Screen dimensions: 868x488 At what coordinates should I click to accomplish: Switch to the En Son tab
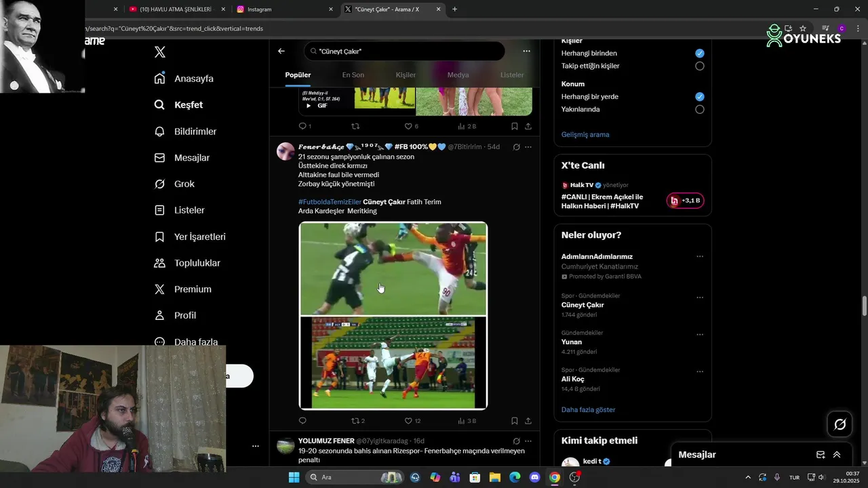point(353,75)
